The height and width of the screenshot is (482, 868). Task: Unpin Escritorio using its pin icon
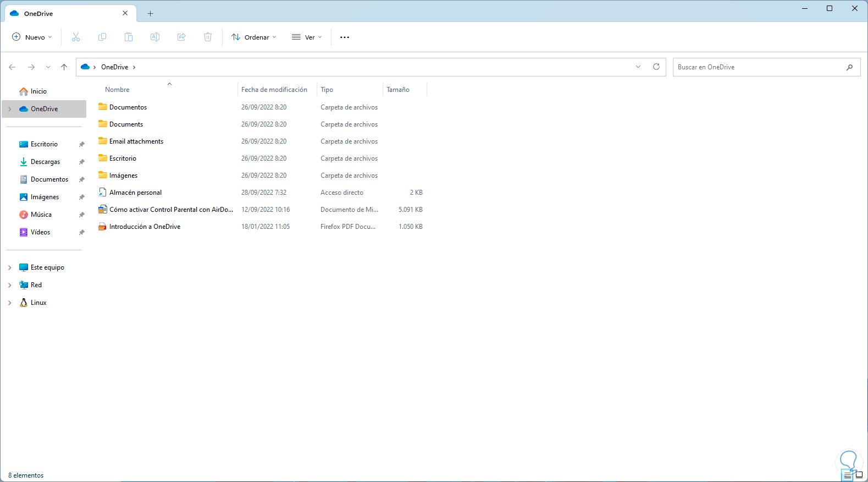81,144
